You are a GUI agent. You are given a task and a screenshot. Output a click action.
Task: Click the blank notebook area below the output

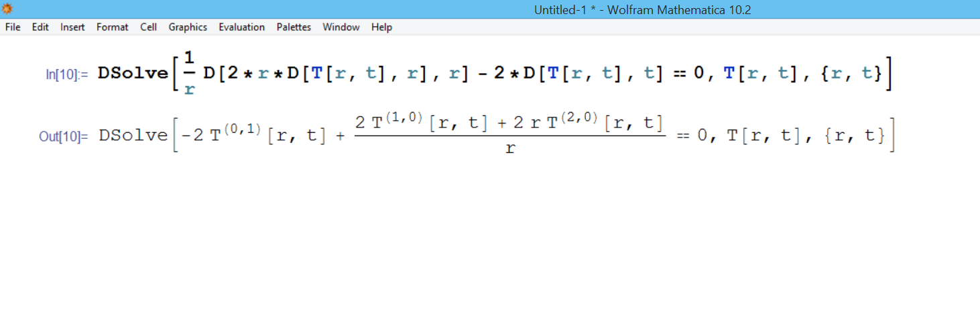pyautogui.click(x=489, y=241)
